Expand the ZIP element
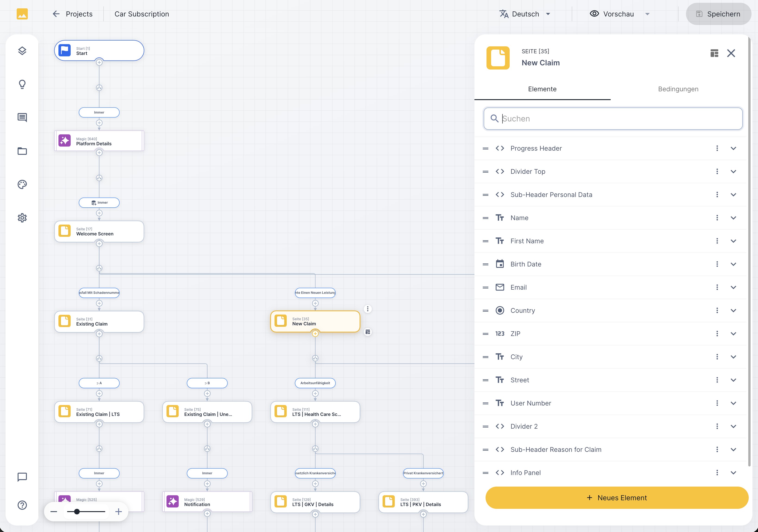The width and height of the screenshot is (758, 532). (733, 333)
